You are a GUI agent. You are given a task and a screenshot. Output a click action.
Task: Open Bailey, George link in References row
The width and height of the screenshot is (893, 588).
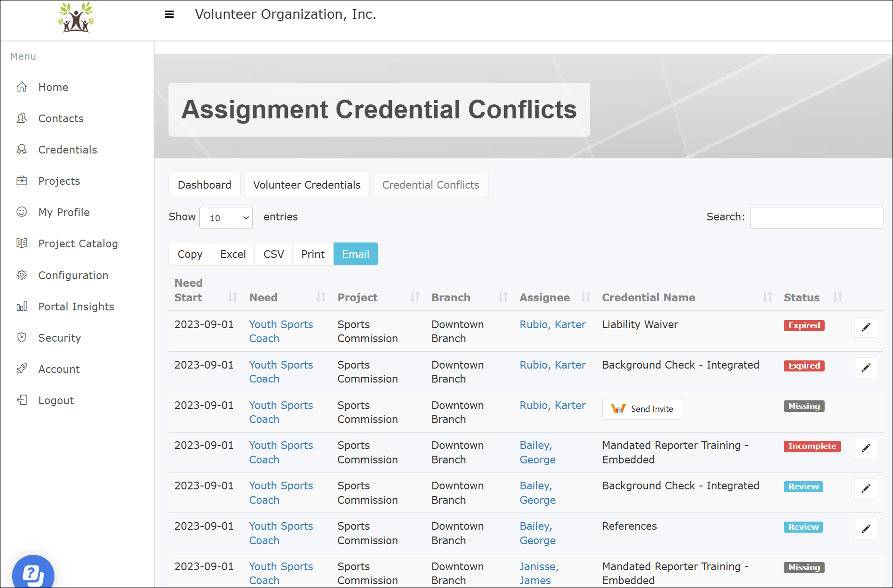(538, 533)
